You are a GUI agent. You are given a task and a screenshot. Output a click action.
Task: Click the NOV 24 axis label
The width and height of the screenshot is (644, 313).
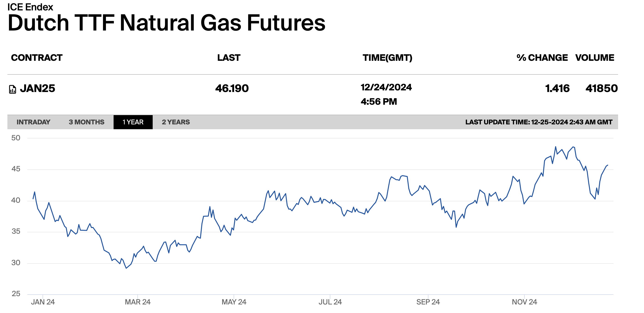coord(524,302)
